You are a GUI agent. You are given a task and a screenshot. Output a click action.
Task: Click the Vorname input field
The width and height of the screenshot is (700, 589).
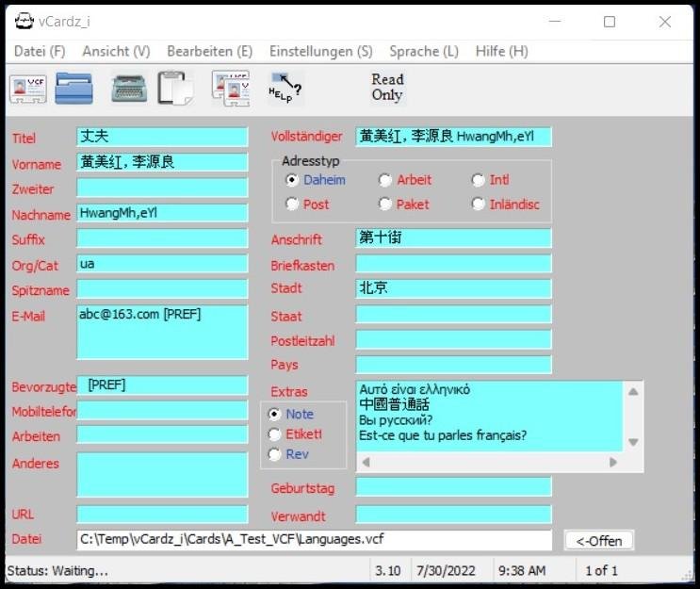pos(162,162)
